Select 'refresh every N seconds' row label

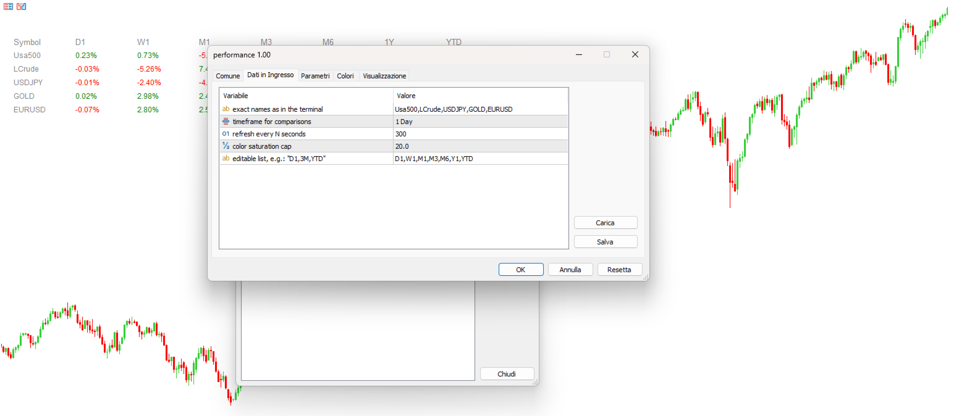click(x=269, y=134)
